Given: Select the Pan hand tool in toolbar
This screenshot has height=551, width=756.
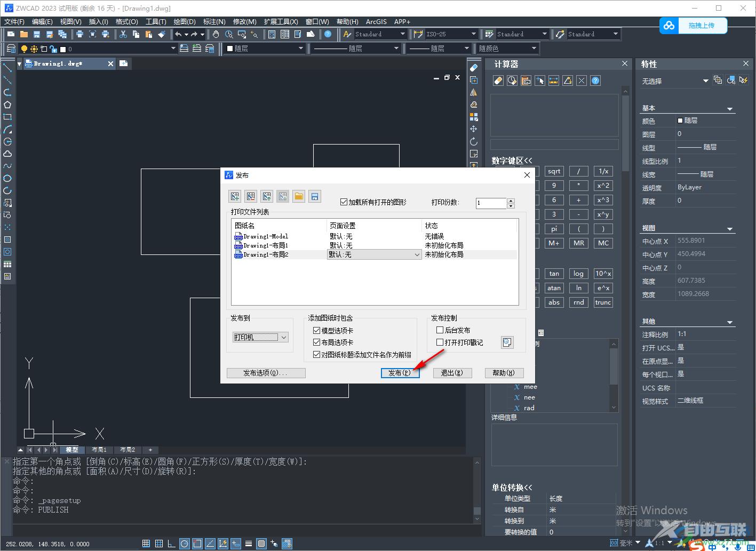Looking at the screenshot, I should pyautogui.click(x=216, y=34).
